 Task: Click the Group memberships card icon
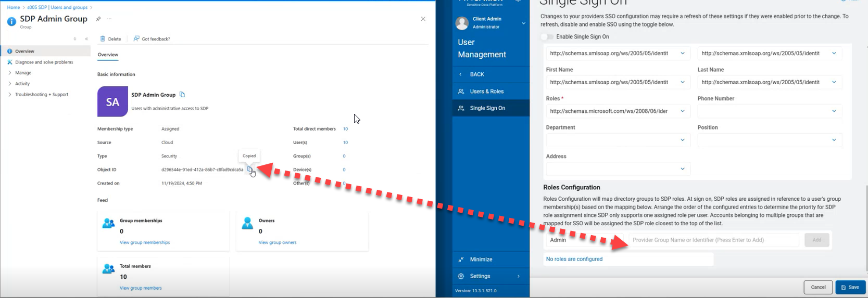pyautogui.click(x=108, y=224)
